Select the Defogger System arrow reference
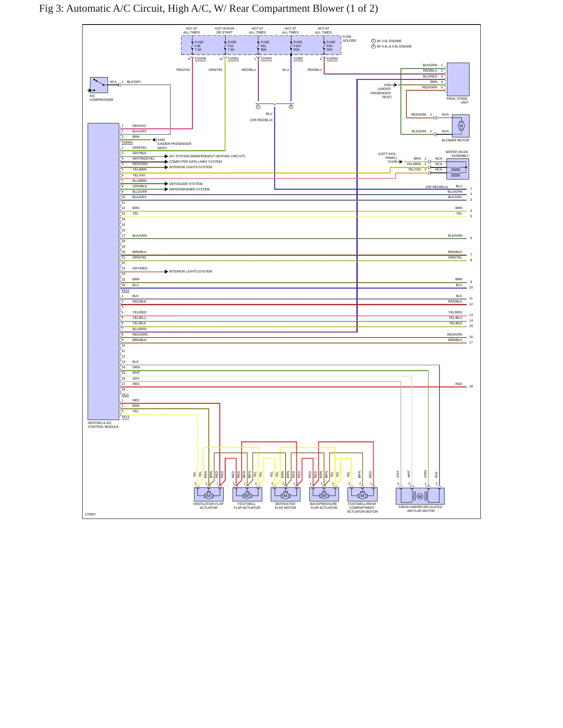Screen dimensions: 563x728 coord(185,184)
